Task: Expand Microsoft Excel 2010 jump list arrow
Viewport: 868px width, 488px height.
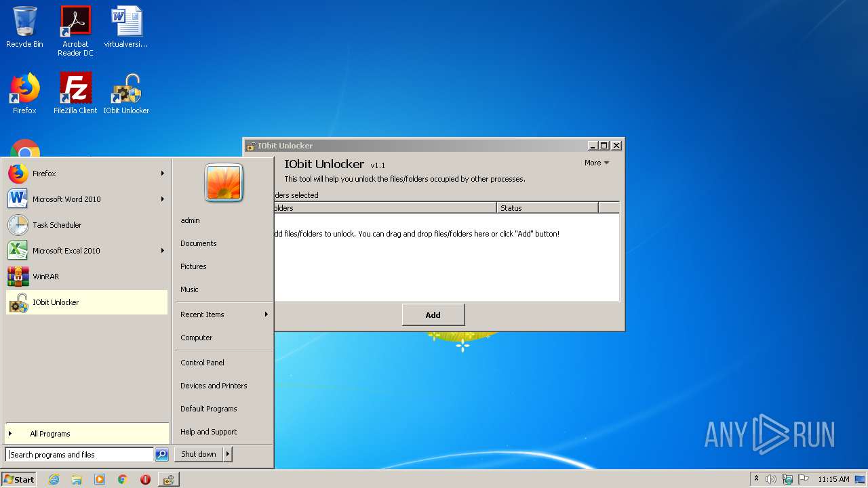Action: click(162, 251)
